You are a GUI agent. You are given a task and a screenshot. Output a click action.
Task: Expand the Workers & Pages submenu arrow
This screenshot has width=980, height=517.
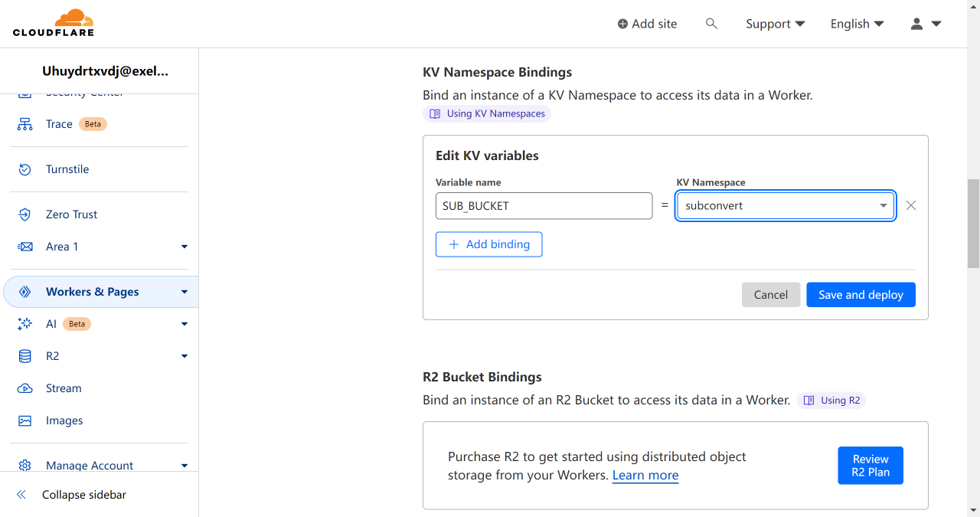click(185, 292)
